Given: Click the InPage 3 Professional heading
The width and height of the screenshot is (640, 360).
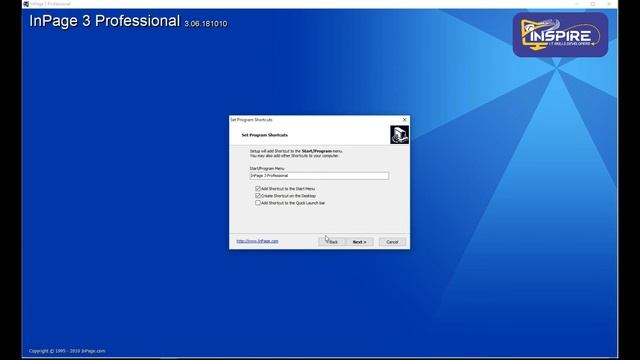Looking at the screenshot, I should point(104,21).
